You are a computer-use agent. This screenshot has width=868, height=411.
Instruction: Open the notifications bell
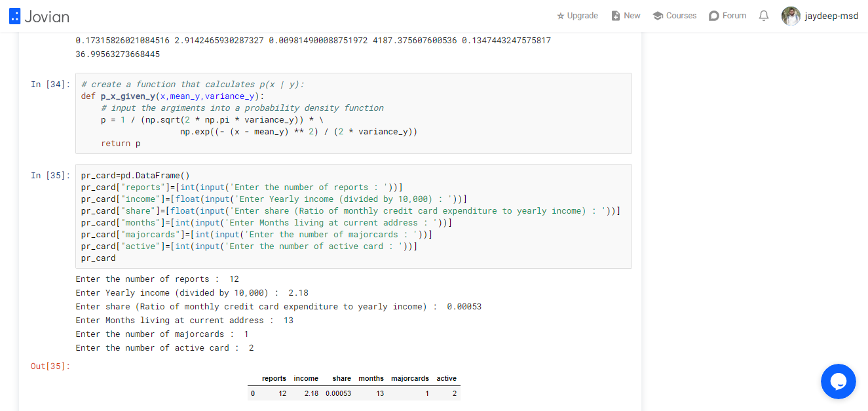tap(764, 16)
